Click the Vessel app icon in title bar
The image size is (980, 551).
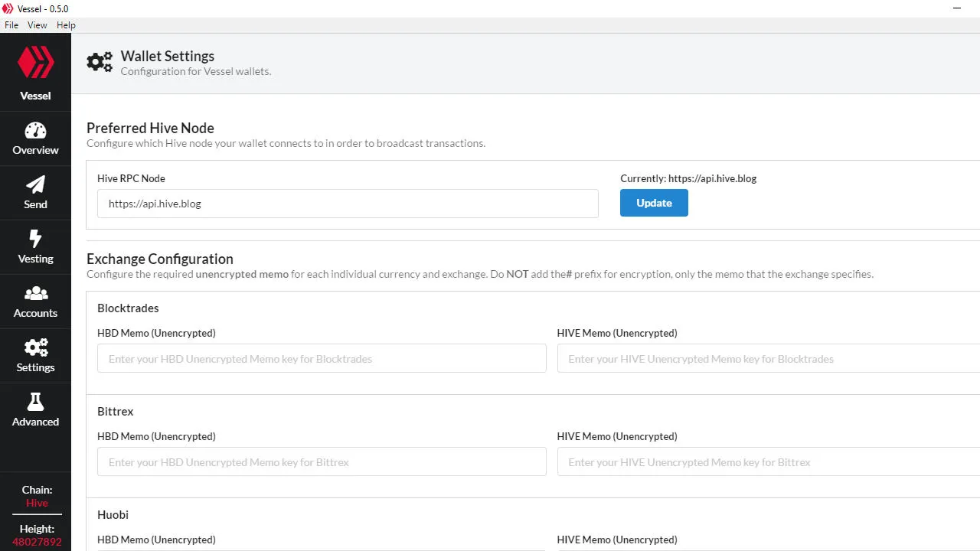click(x=8, y=8)
